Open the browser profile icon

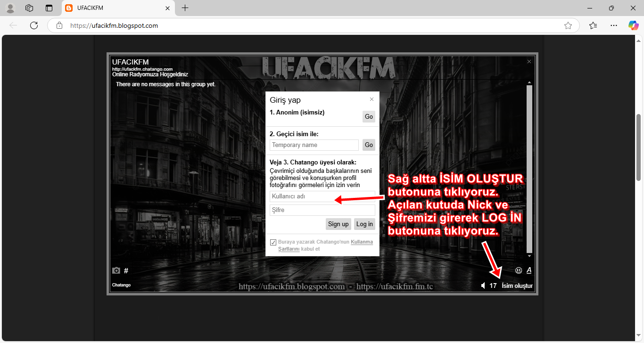coord(10,8)
